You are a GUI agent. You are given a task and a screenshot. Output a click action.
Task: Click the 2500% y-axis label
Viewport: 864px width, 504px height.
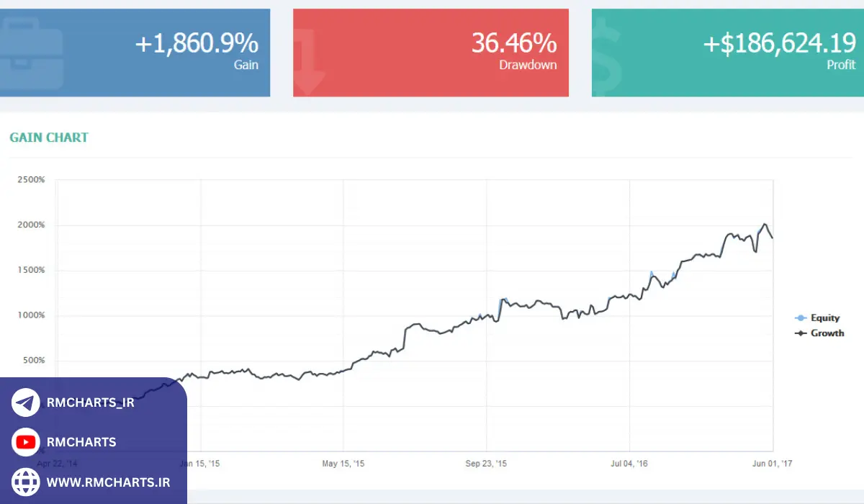pyautogui.click(x=31, y=180)
